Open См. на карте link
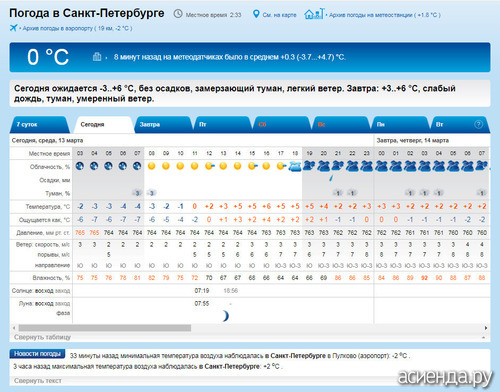 click(x=279, y=15)
